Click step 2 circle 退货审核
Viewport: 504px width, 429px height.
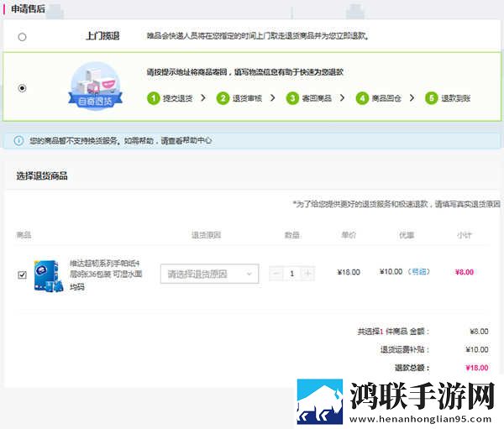223,98
